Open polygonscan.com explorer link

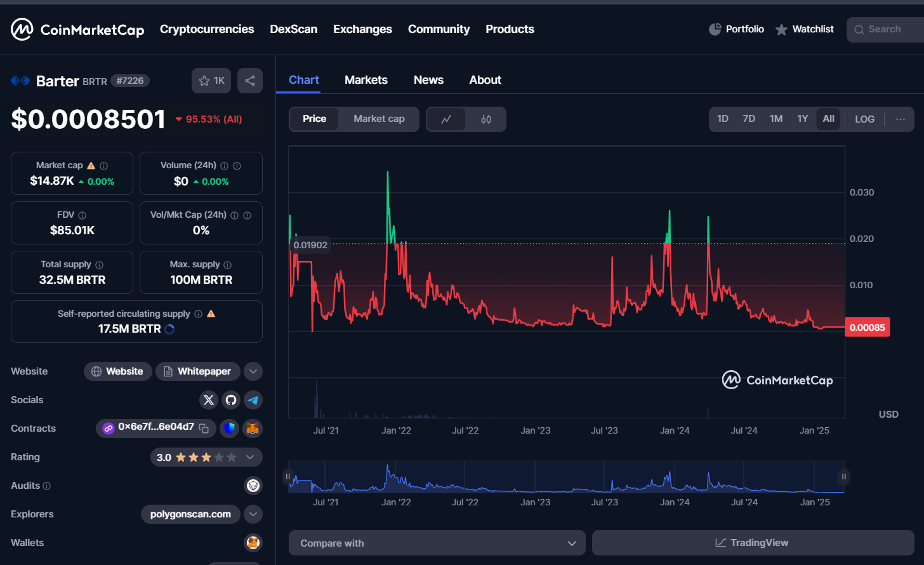(x=190, y=514)
